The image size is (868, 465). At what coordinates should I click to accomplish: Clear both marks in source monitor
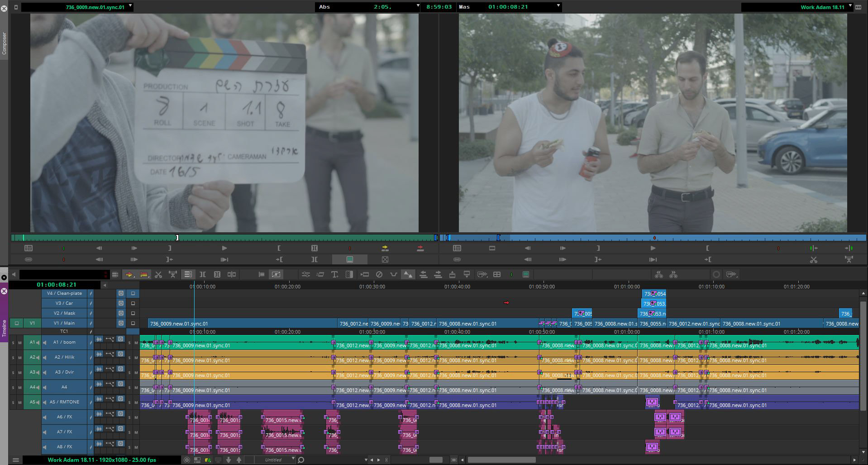(315, 259)
